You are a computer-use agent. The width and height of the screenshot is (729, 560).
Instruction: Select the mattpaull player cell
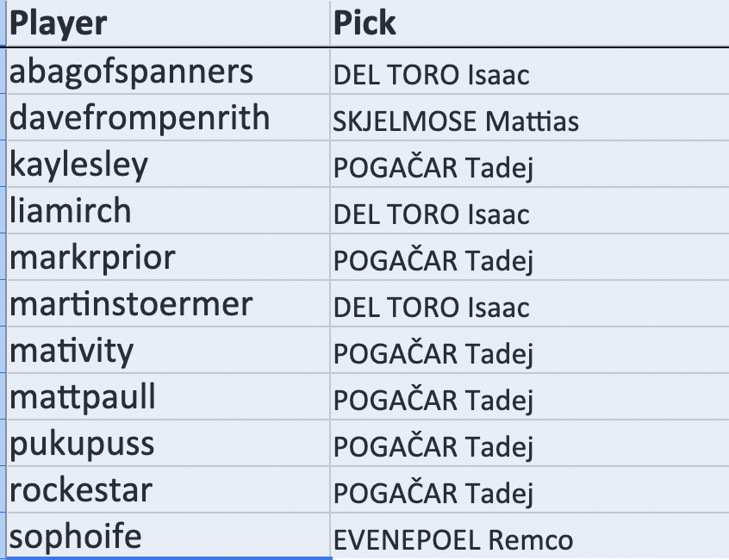point(168,398)
